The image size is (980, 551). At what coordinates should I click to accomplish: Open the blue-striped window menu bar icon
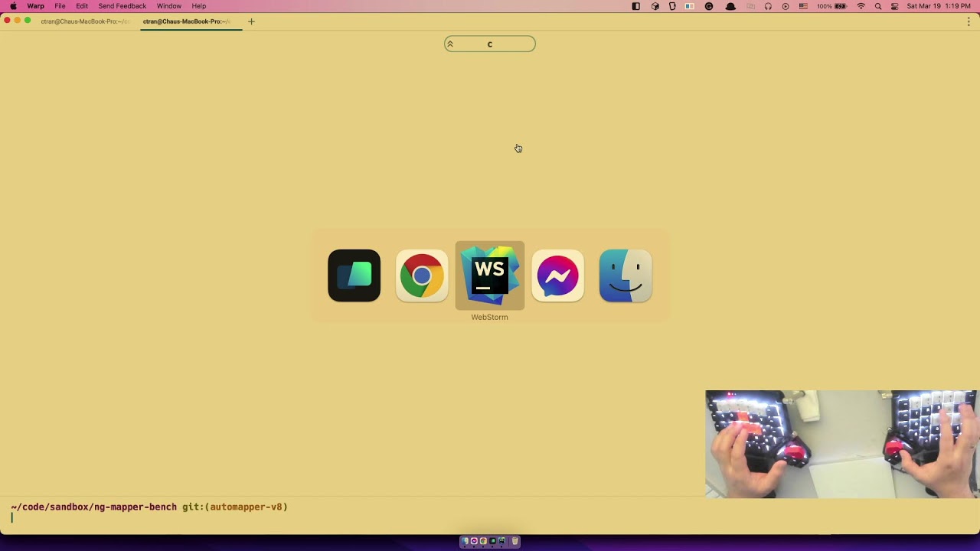point(690,6)
